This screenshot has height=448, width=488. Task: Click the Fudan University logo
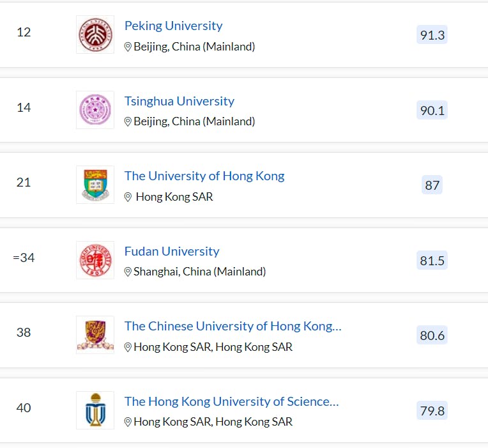coord(95,260)
